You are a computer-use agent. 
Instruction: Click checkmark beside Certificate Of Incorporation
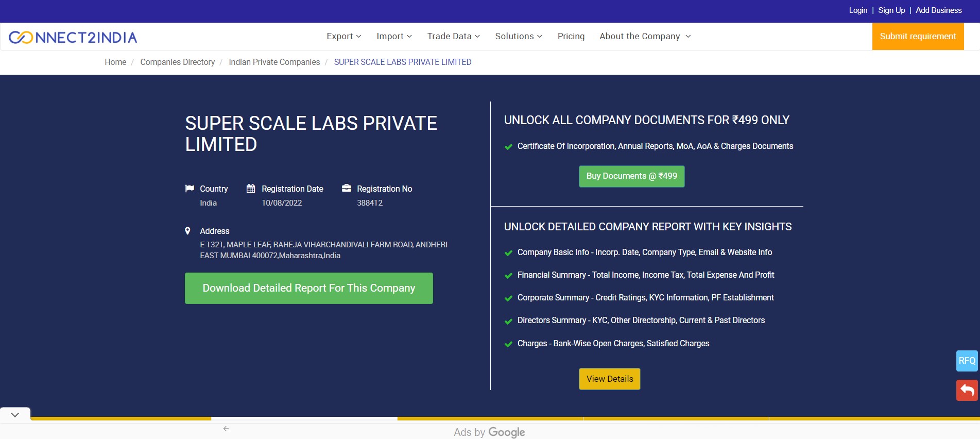[x=508, y=147]
